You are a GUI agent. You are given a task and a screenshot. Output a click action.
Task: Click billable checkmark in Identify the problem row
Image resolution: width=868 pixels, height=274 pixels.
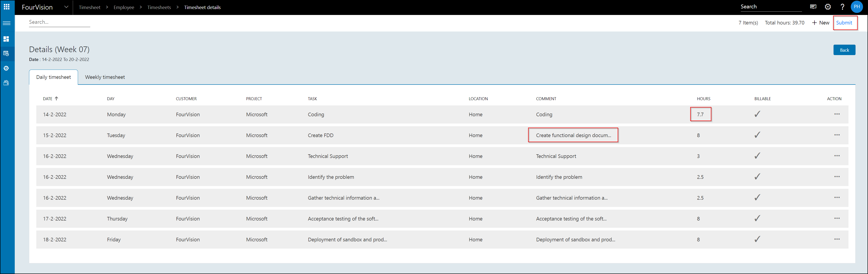pyautogui.click(x=757, y=177)
